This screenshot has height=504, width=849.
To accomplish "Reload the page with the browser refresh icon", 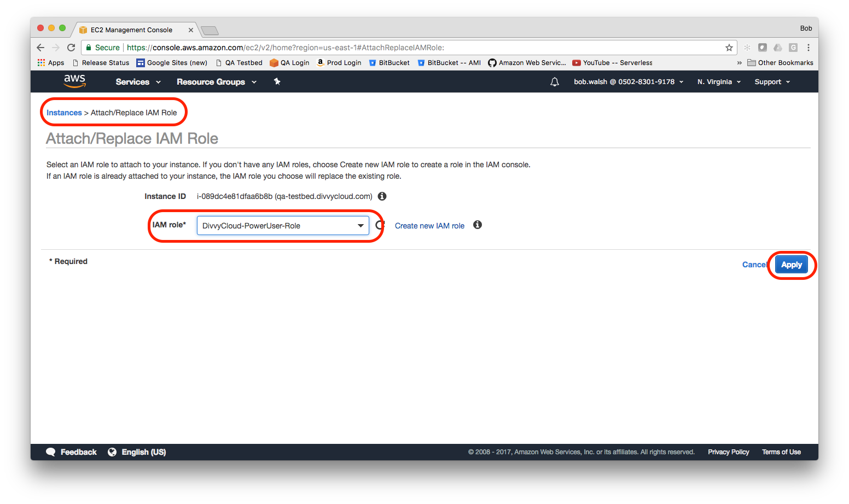I will coord(71,48).
